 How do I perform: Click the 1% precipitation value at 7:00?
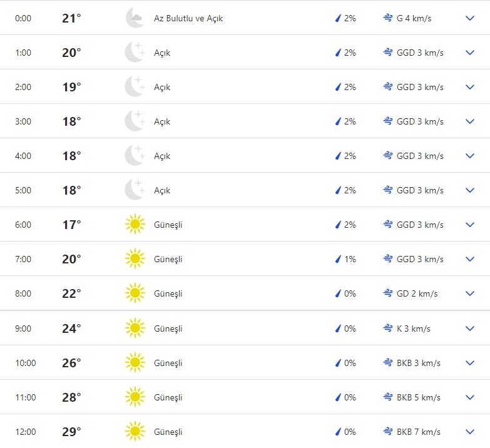pos(350,259)
